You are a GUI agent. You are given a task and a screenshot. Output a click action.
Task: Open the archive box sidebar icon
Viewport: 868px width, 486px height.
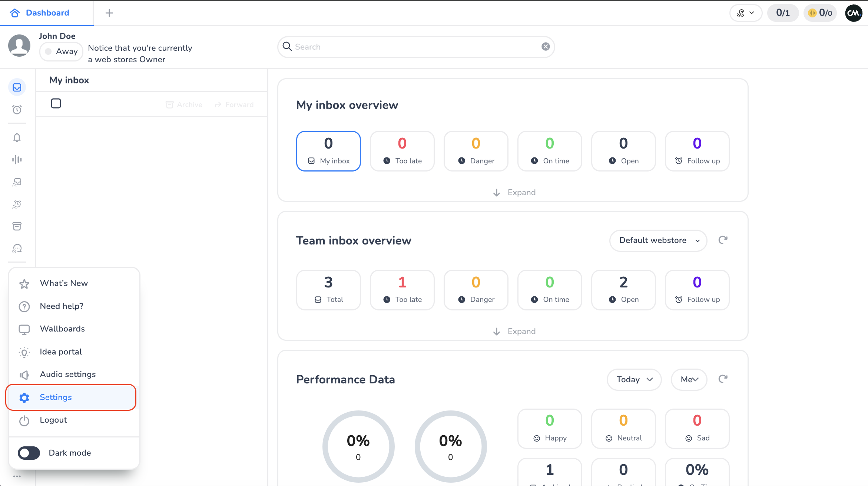17,226
